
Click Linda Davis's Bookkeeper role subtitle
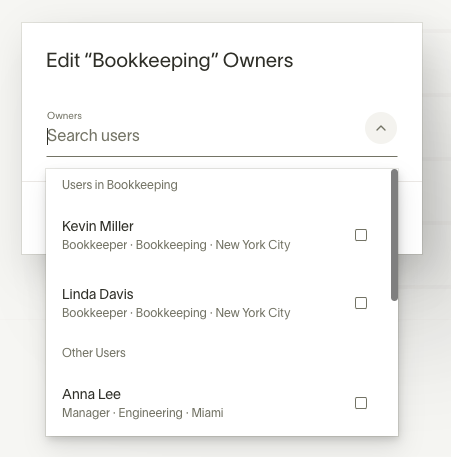tap(95, 313)
